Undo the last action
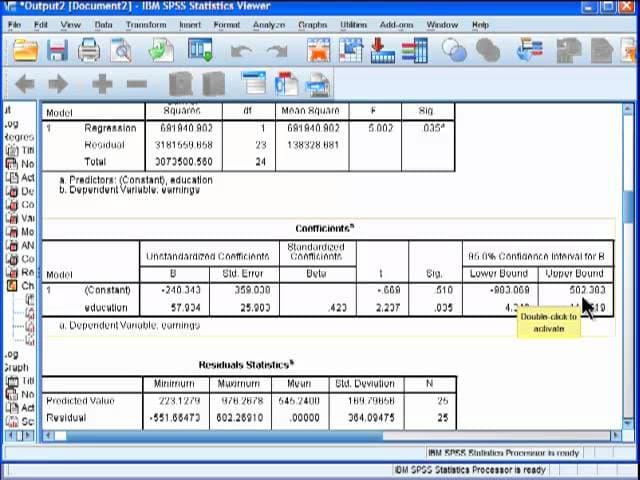 click(x=241, y=51)
